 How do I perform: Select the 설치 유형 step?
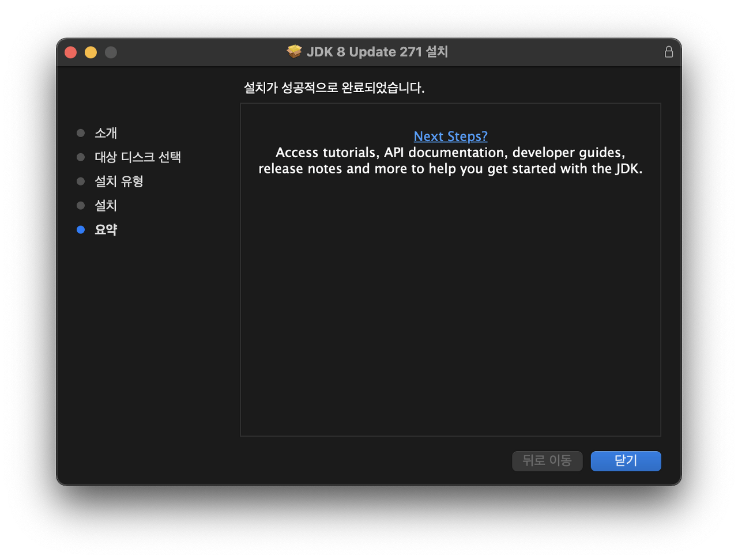(119, 181)
